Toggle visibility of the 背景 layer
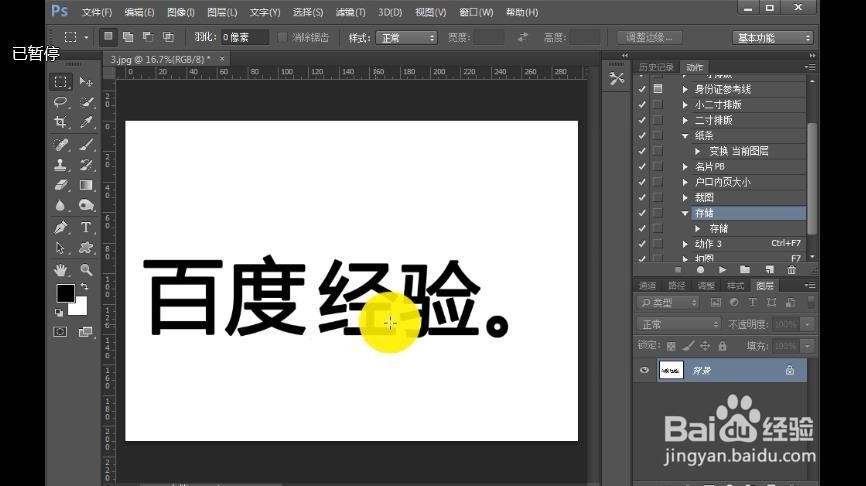Image resolution: width=866 pixels, height=486 pixels. [x=644, y=370]
